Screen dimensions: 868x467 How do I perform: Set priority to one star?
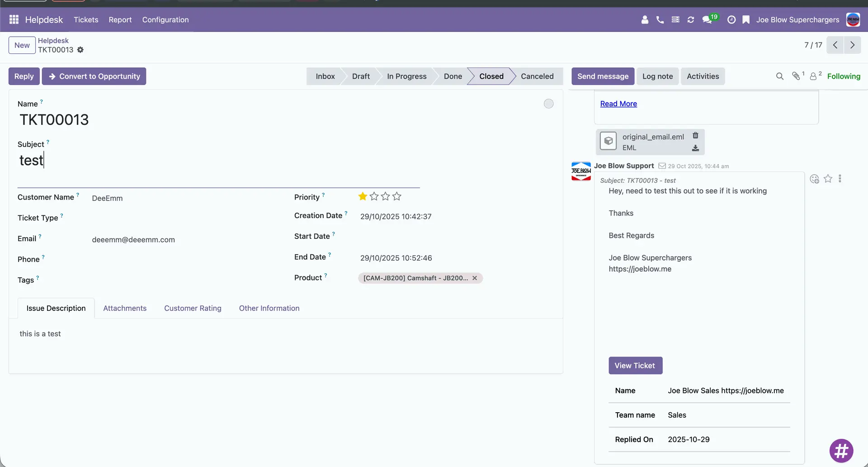(x=363, y=196)
